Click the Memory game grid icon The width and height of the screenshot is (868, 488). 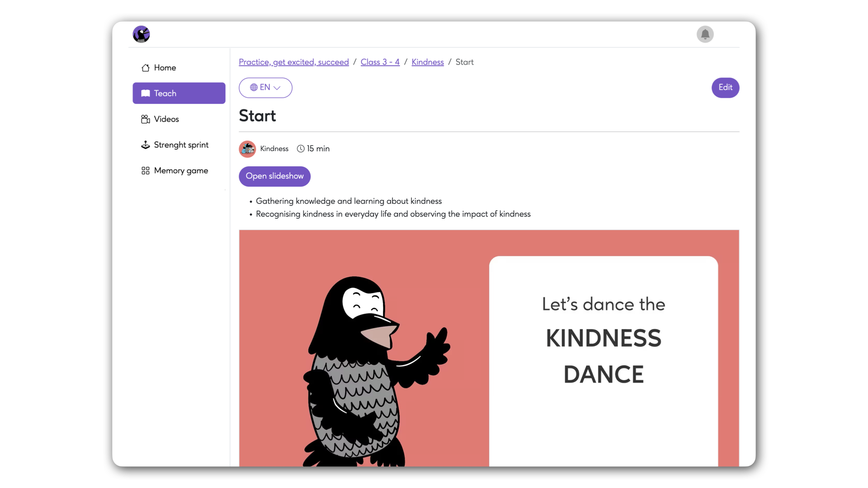coord(145,171)
